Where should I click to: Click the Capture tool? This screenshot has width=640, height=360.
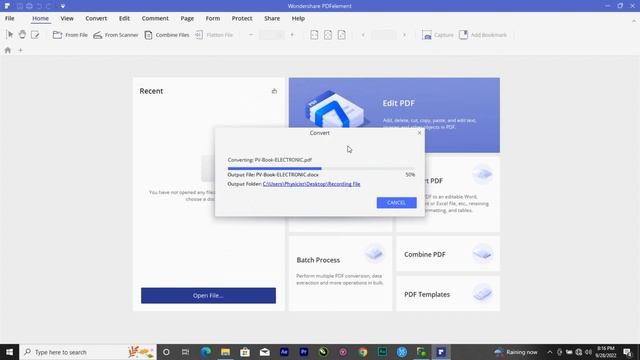pyautogui.click(x=438, y=35)
